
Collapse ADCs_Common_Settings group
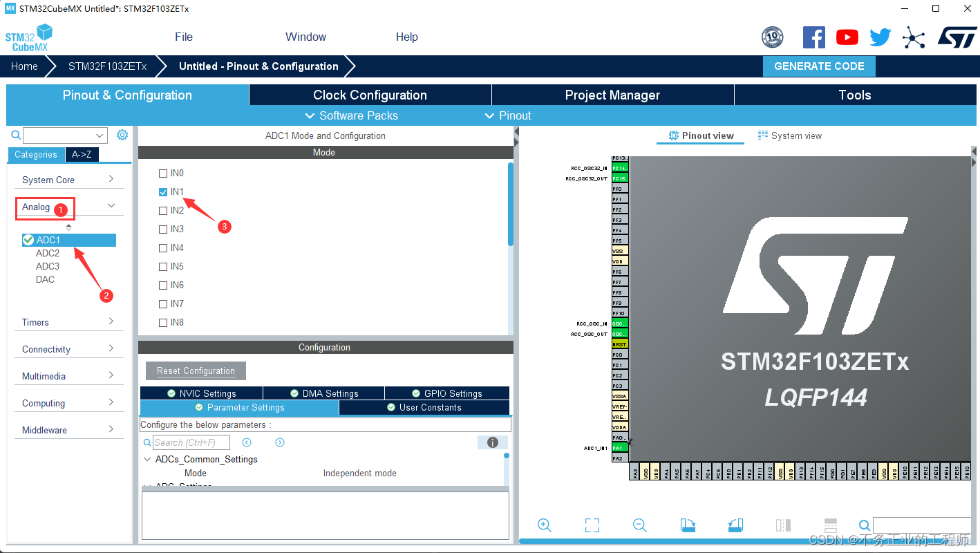pyautogui.click(x=147, y=459)
